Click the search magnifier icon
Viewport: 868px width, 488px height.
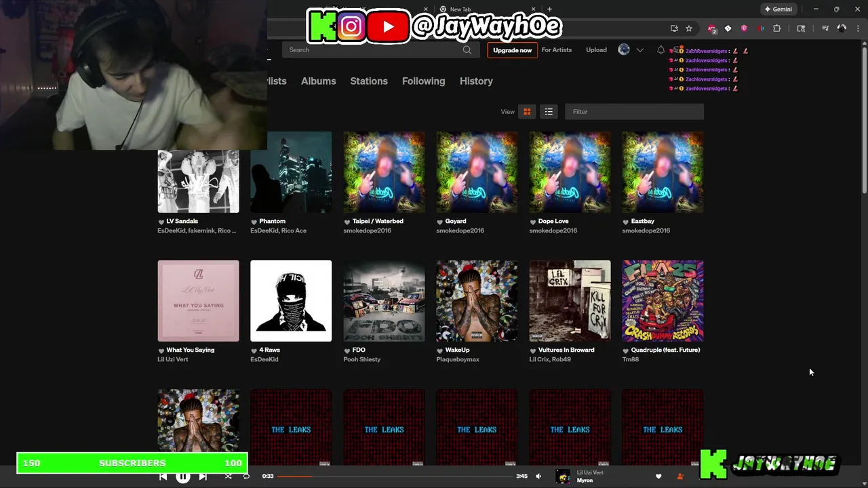[467, 49]
